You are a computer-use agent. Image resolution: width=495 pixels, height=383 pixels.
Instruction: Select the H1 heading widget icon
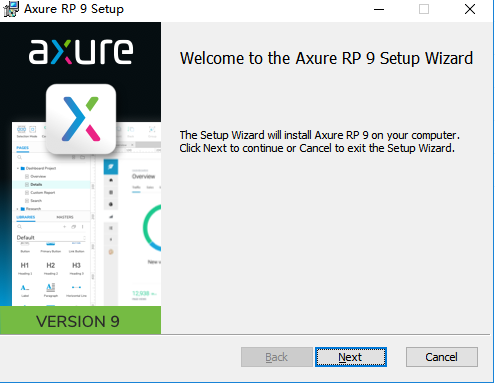[25, 265]
